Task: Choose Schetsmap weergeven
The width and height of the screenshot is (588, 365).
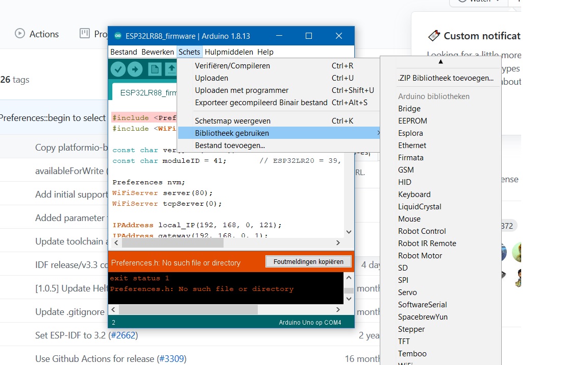Action: click(x=279, y=121)
